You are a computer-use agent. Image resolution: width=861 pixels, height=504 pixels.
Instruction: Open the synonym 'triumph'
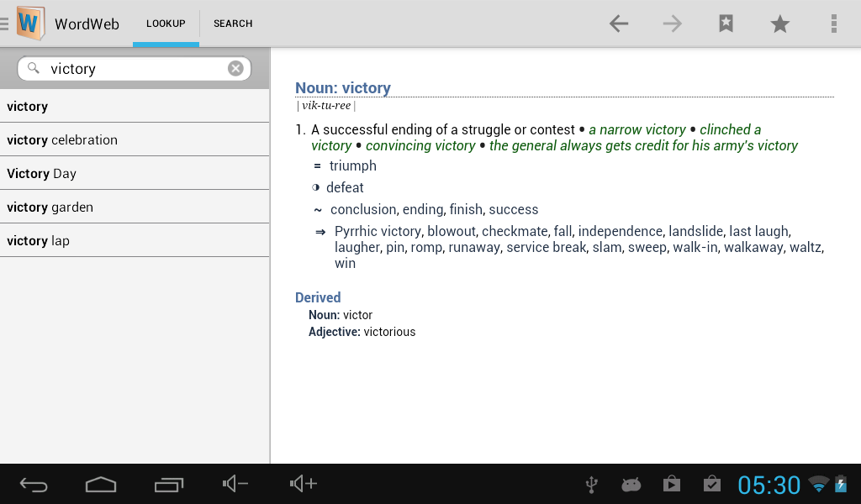click(352, 165)
